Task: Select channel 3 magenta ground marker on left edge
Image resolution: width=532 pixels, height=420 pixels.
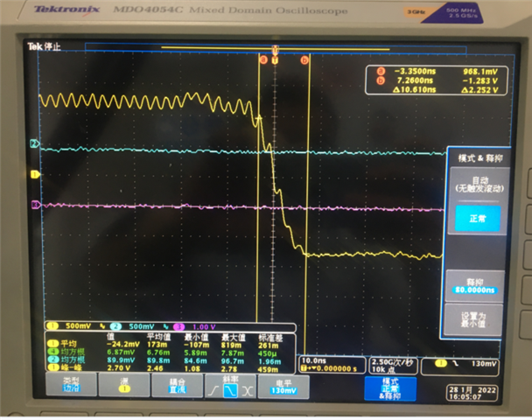Action: pyautogui.click(x=36, y=205)
